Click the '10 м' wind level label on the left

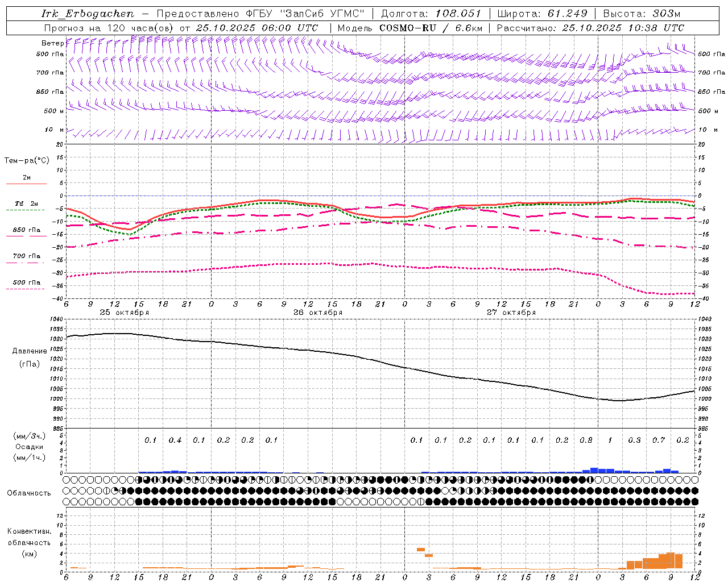pyautogui.click(x=54, y=130)
